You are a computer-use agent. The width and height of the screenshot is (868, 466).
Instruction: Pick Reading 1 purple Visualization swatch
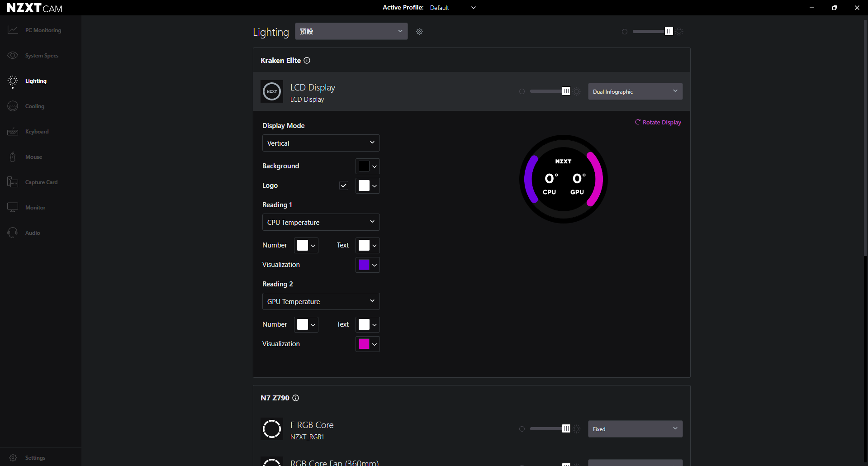pyautogui.click(x=364, y=265)
